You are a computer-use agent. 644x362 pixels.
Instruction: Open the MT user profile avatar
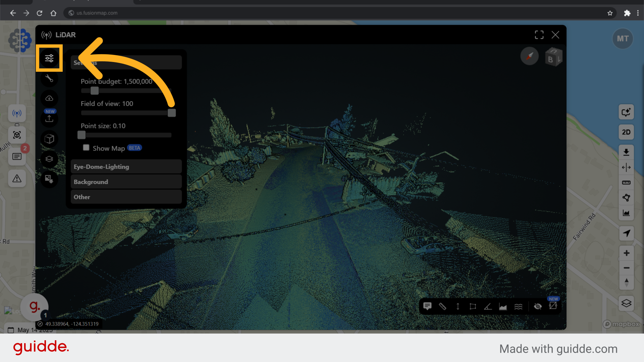623,39
